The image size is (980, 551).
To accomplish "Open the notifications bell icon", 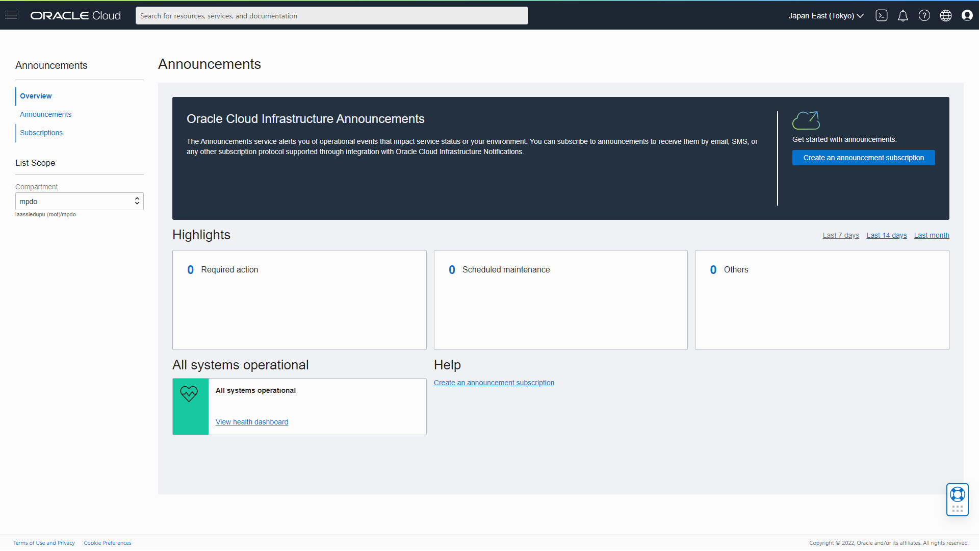I will tap(904, 16).
